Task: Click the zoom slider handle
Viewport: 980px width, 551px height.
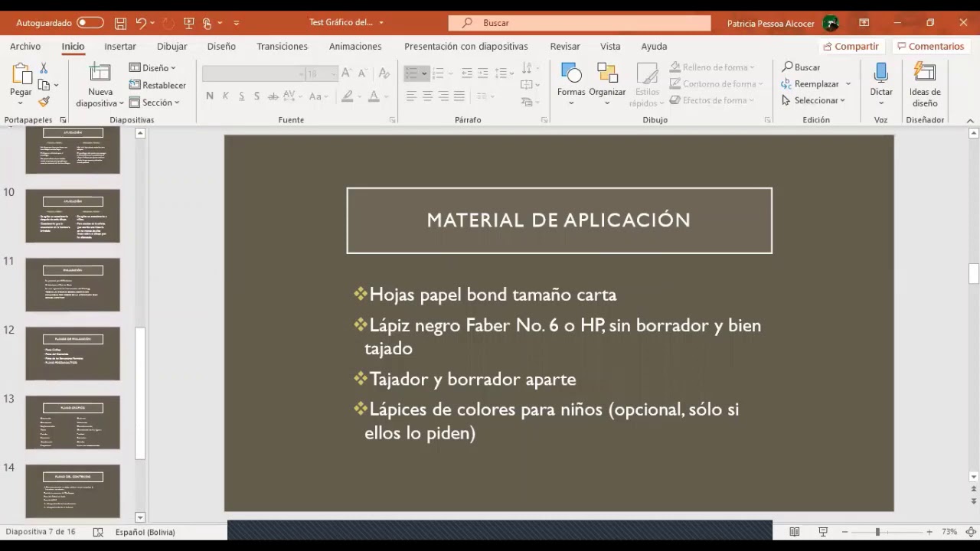Action: (877, 532)
